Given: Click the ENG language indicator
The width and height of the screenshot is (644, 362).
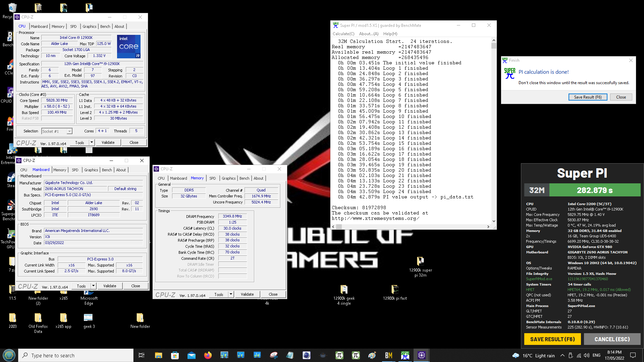Looking at the screenshot, I should coord(596,355).
